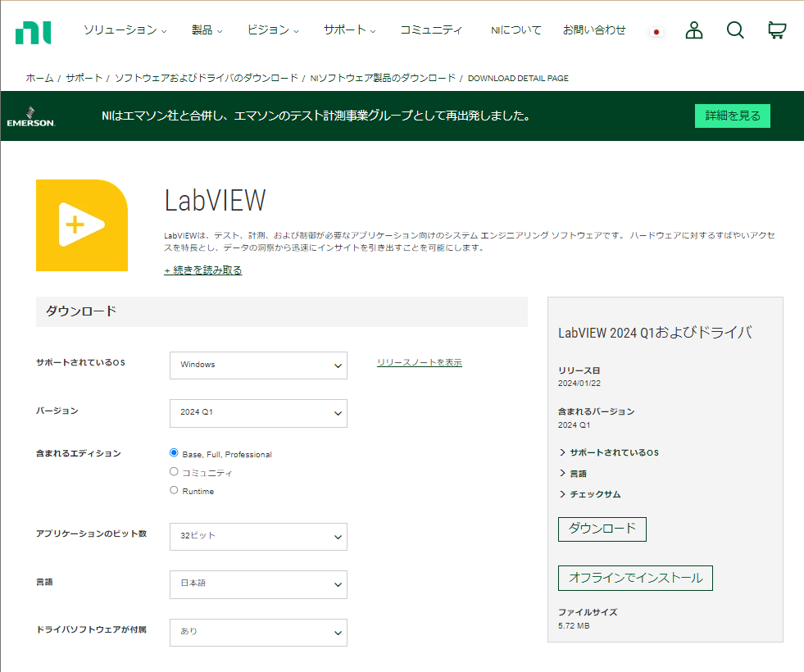Screen dimensions: 804x672
Task: Click the リリースノートを表示 link
Action: (x=419, y=361)
